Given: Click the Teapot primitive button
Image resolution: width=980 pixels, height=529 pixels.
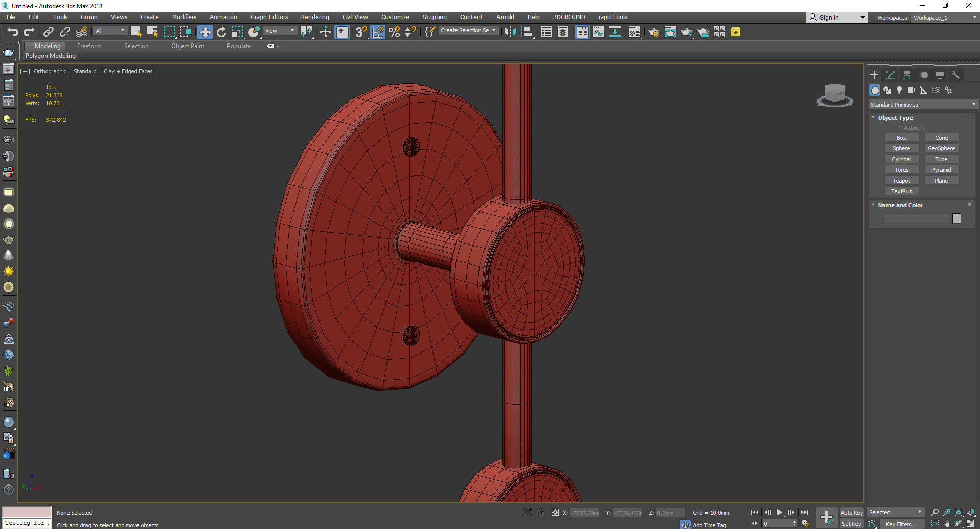Looking at the screenshot, I should [901, 181].
